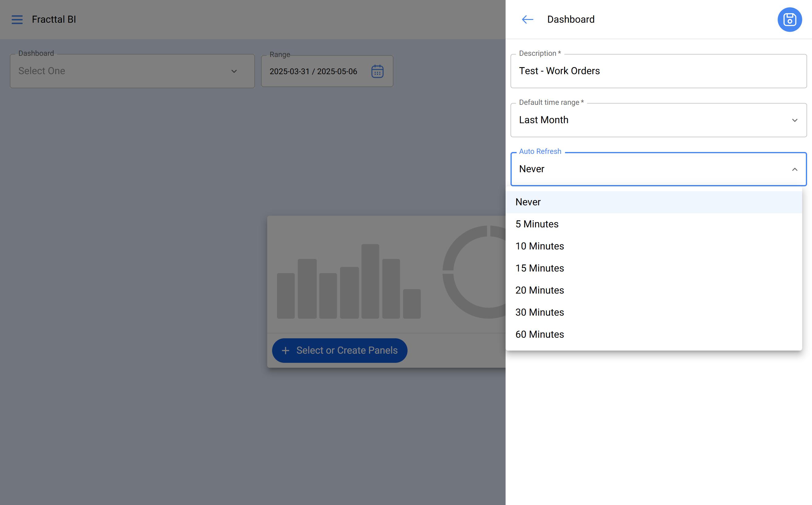Select 5 Minutes auto refresh
This screenshot has width=812, height=505.
(654, 224)
